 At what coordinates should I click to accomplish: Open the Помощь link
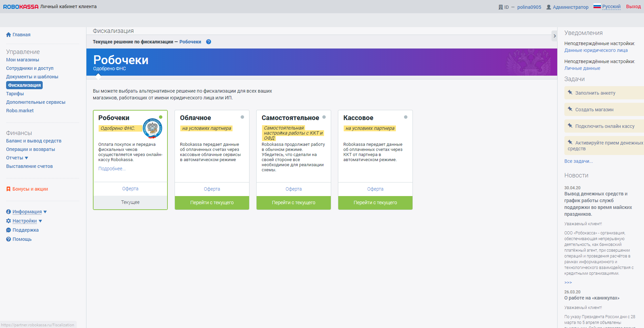[x=22, y=239]
